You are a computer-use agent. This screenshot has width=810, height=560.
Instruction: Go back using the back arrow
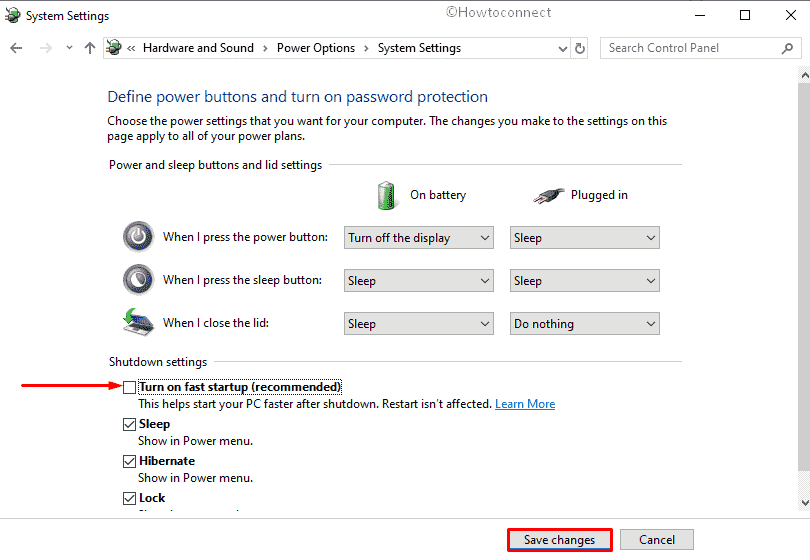pos(17,48)
